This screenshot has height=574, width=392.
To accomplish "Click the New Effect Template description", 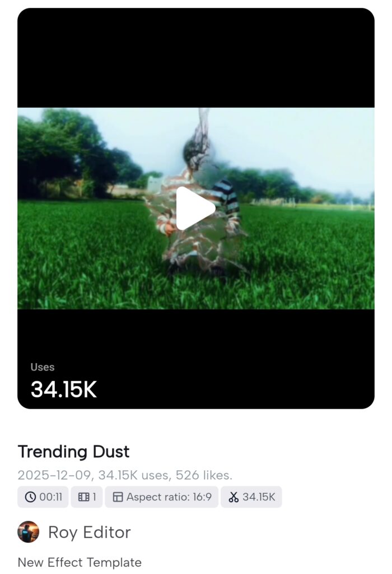I will click(x=80, y=562).
